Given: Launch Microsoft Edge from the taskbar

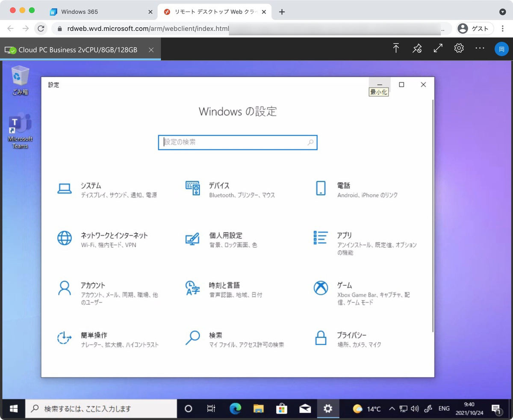Looking at the screenshot, I should point(235,409).
